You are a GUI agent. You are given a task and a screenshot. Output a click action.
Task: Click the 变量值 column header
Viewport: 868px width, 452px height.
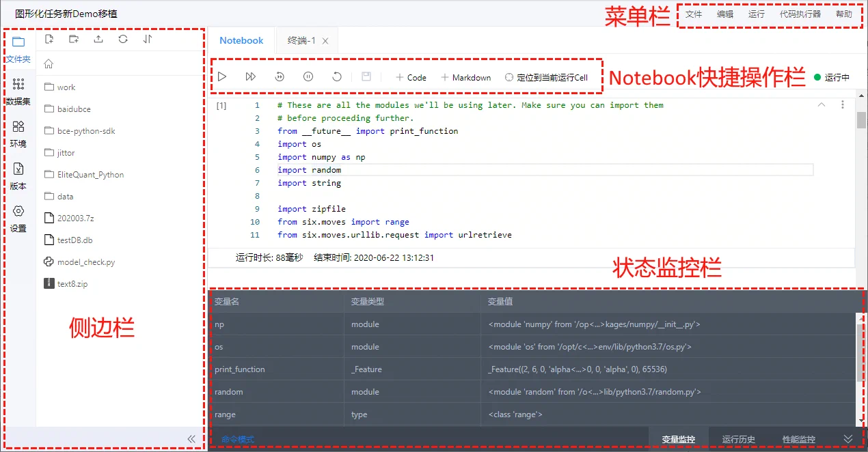tap(500, 301)
